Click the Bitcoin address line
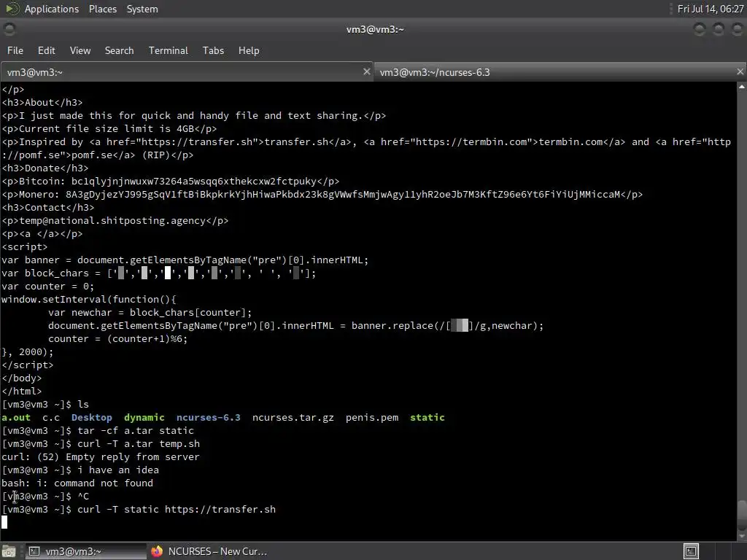This screenshot has height=560, width=747. 171,182
